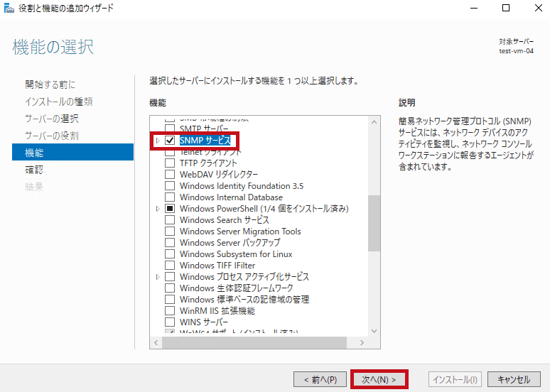Select Windows Server バックアップ row text

point(230,243)
